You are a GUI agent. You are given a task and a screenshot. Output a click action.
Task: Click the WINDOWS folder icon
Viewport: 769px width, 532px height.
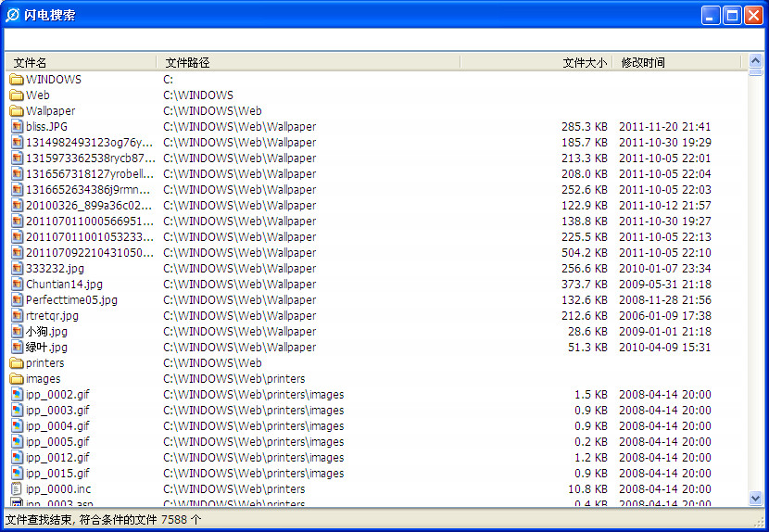[x=17, y=80]
